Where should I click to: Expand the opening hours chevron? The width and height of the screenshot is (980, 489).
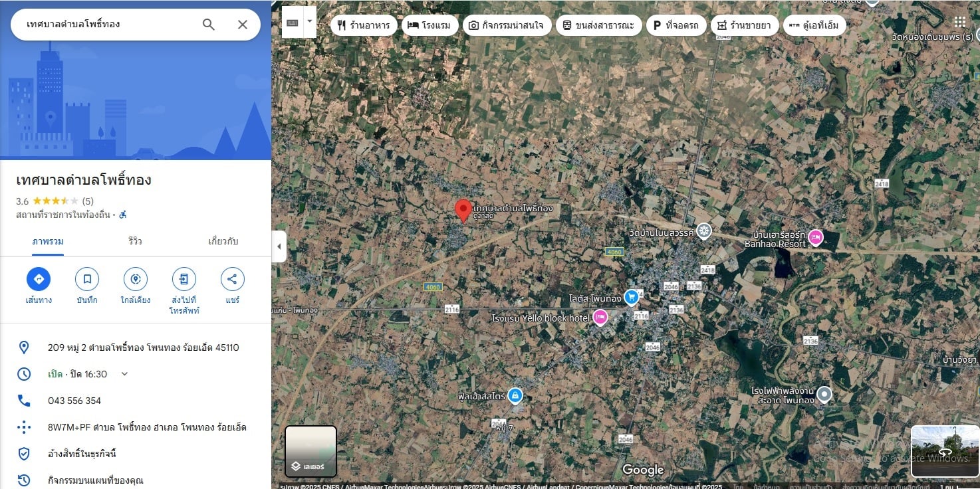coord(124,374)
